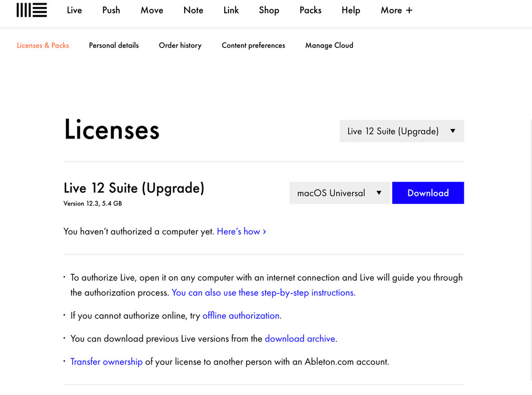Open the license selector dropdown
Viewport: 532px width, 395px height.
coord(401,131)
